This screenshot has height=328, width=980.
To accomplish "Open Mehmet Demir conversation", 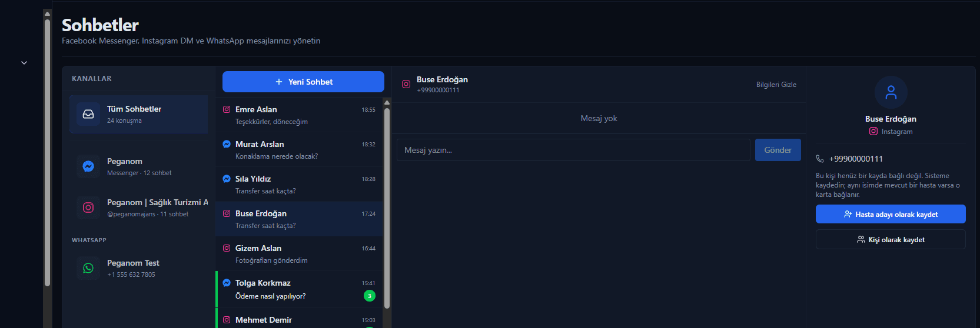I will pyautogui.click(x=299, y=319).
